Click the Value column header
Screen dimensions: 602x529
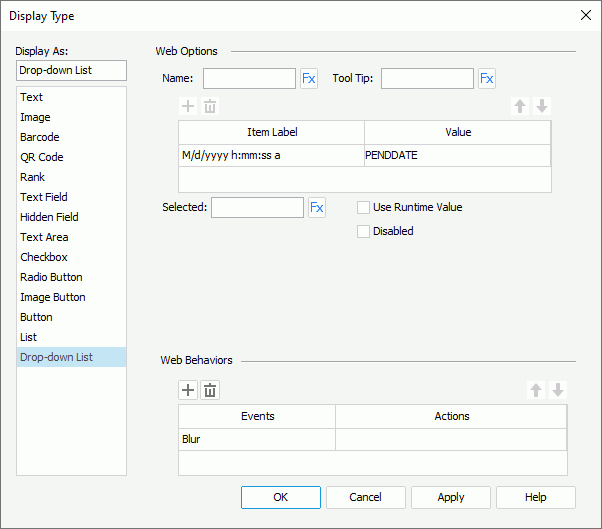point(458,132)
